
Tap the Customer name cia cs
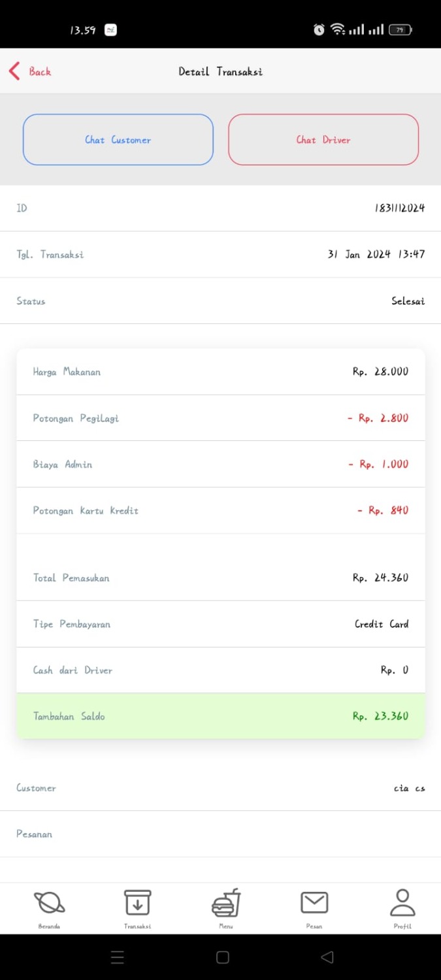click(409, 788)
